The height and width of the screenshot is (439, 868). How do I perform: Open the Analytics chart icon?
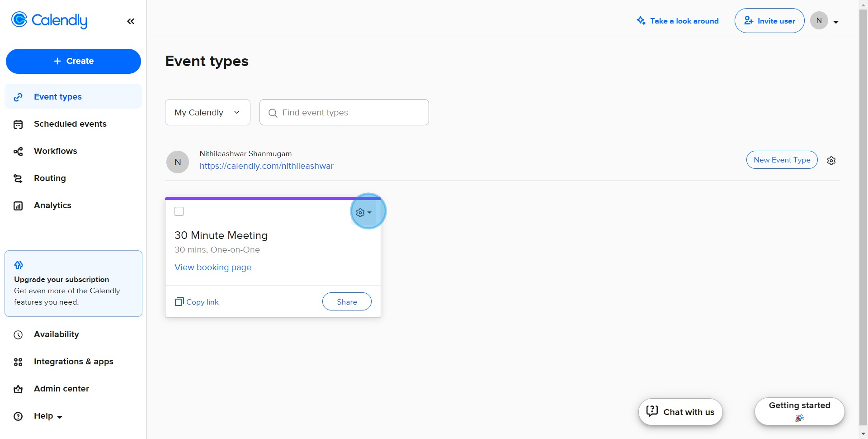(18, 206)
